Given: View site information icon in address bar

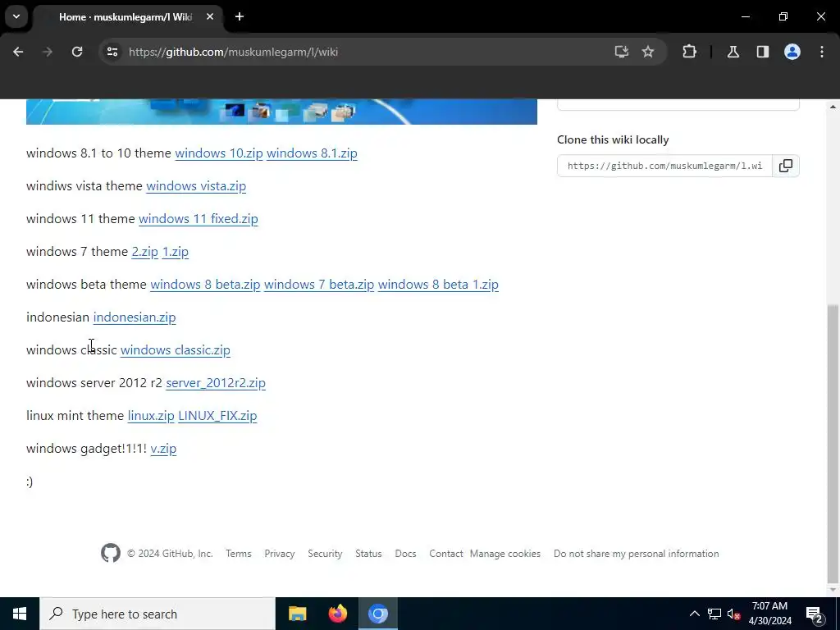Looking at the screenshot, I should tap(112, 52).
